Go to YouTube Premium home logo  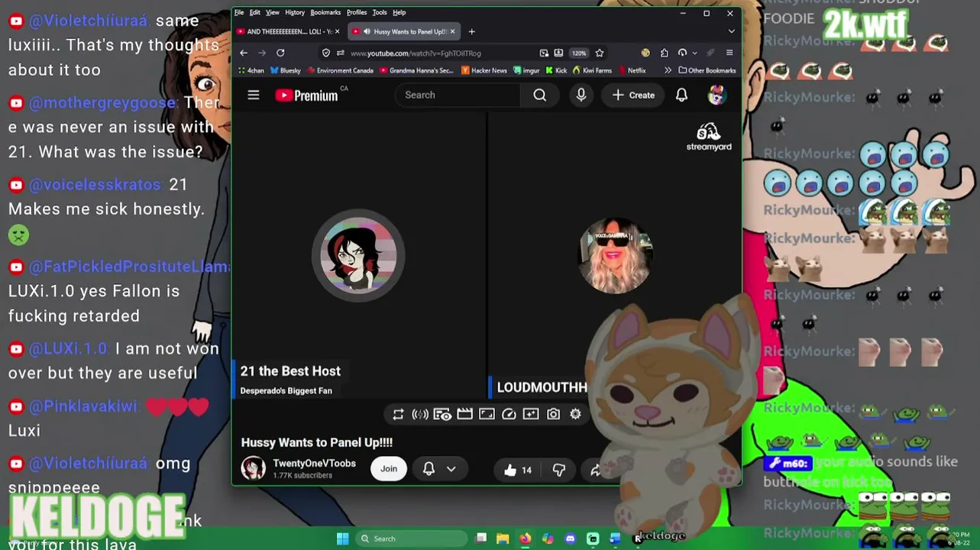(306, 95)
